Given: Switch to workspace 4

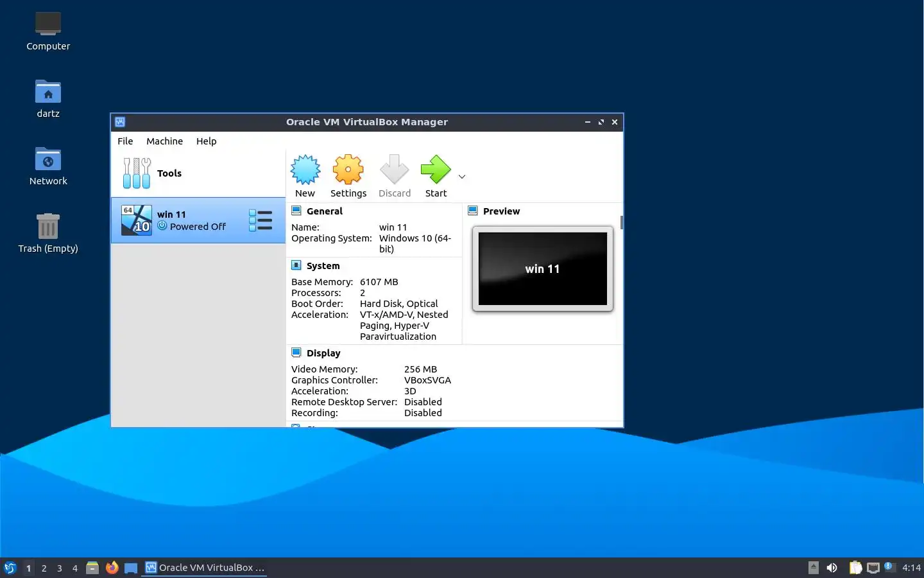Looking at the screenshot, I should click(x=74, y=568).
